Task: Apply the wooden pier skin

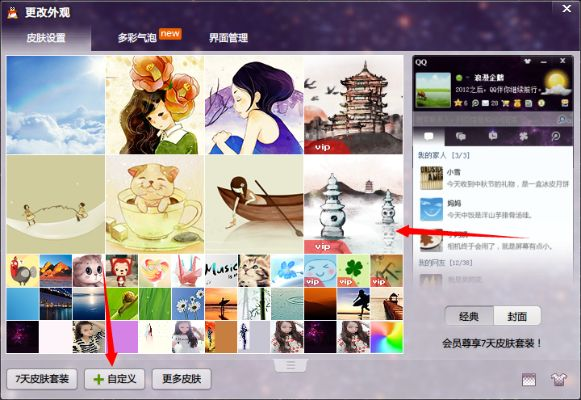Action: click(386, 304)
